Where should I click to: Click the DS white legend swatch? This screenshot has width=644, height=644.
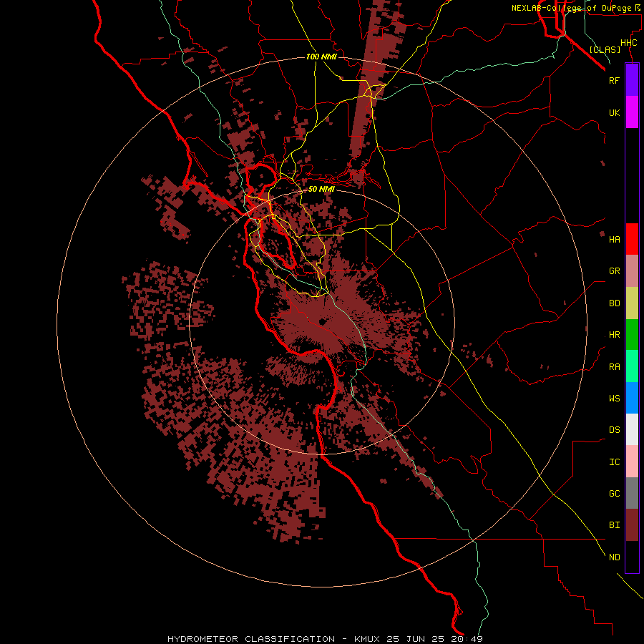point(632,429)
